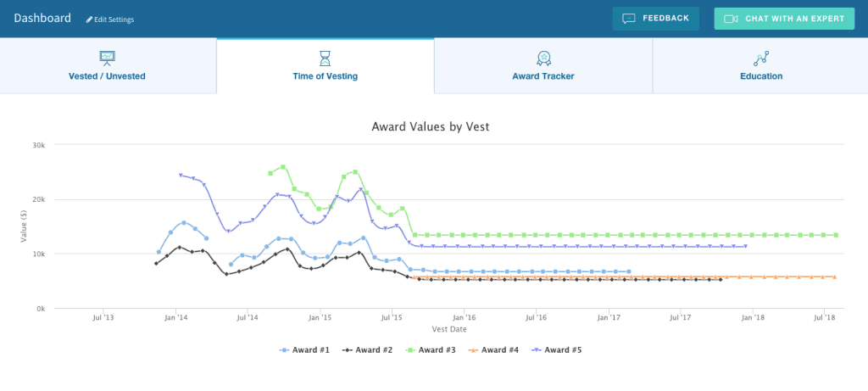This screenshot has width=868, height=391.
Task: Go to the Education tab
Action: (x=760, y=66)
